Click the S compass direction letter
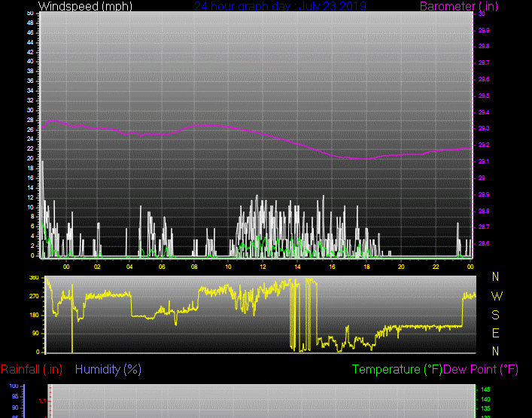Screen dimensions: 532x418 click(x=495, y=315)
